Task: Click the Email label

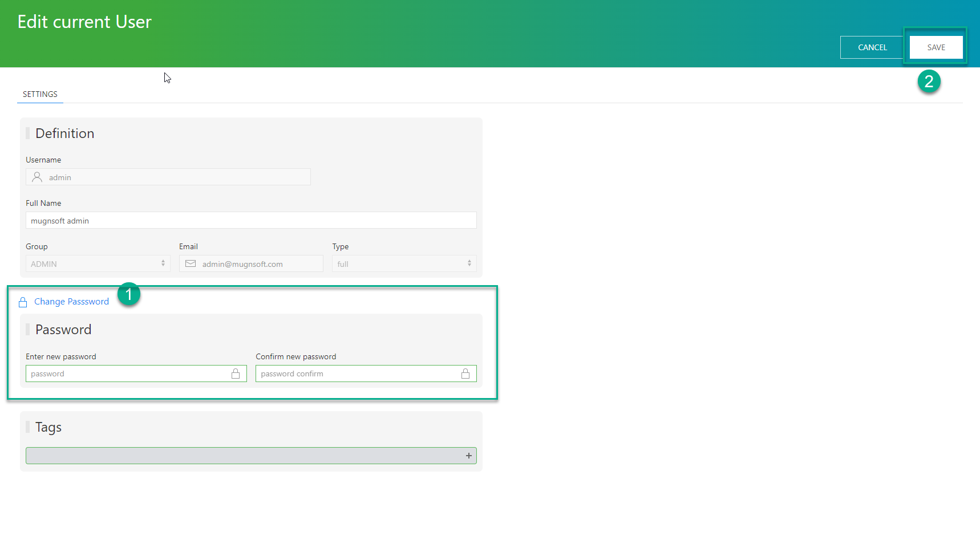Action: coord(188,246)
